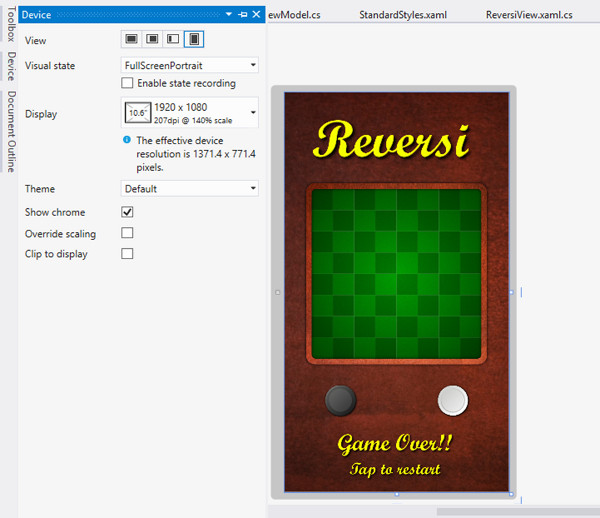This screenshot has width=600, height=518.
Task: Click the bottom-right corner resize handle
Action: point(512,494)
